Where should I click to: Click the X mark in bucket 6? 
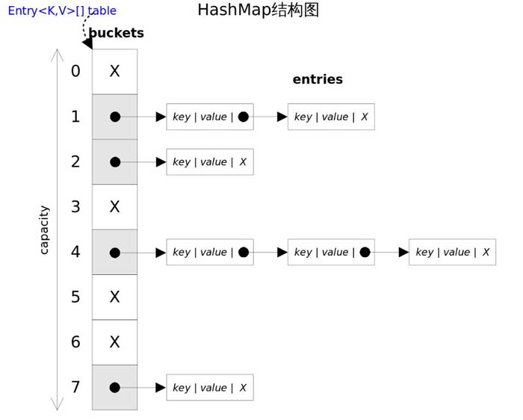pyautogui.click(x=114, y=342)
